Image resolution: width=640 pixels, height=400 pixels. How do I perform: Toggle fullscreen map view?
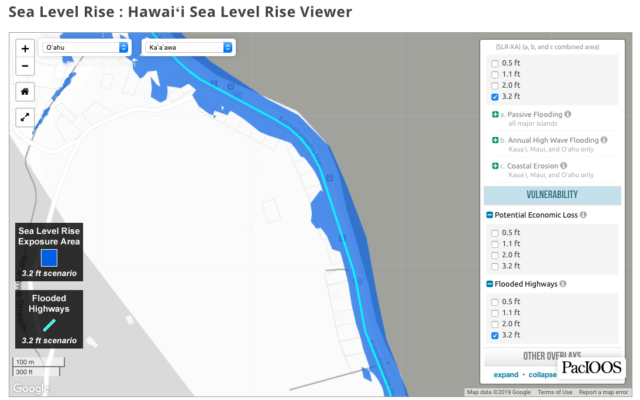[24, 117]
